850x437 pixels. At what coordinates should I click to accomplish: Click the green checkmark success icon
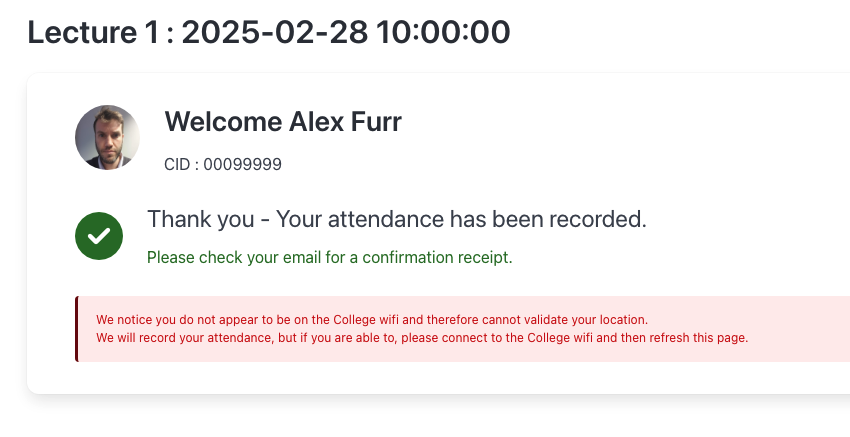coord(99,236)
